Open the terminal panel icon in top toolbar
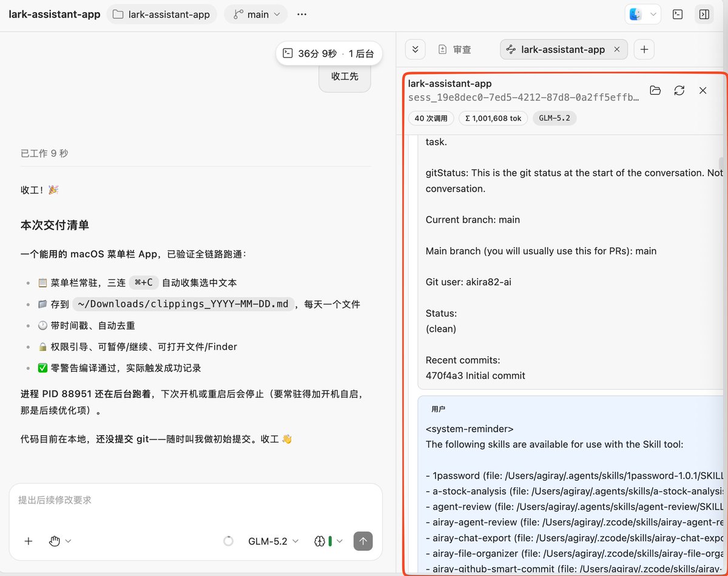 point(678,15)
